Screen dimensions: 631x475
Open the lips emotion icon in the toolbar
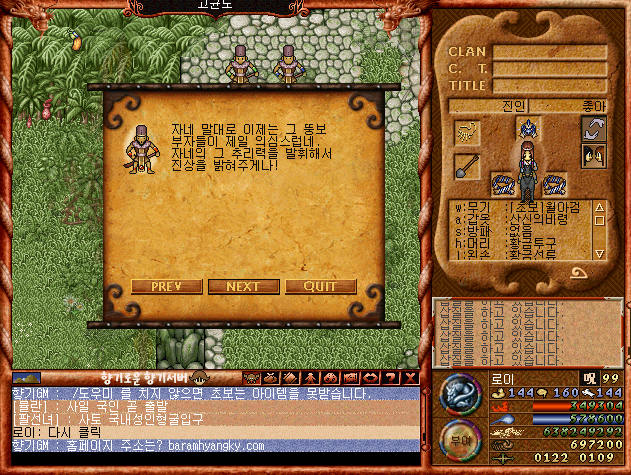370,378
